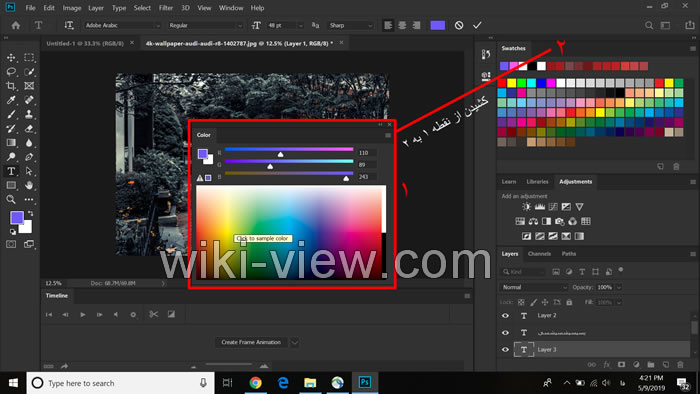700x394 pixels.
Task: Delete layer using Layers panel trash icon
Action: (680, 365)
